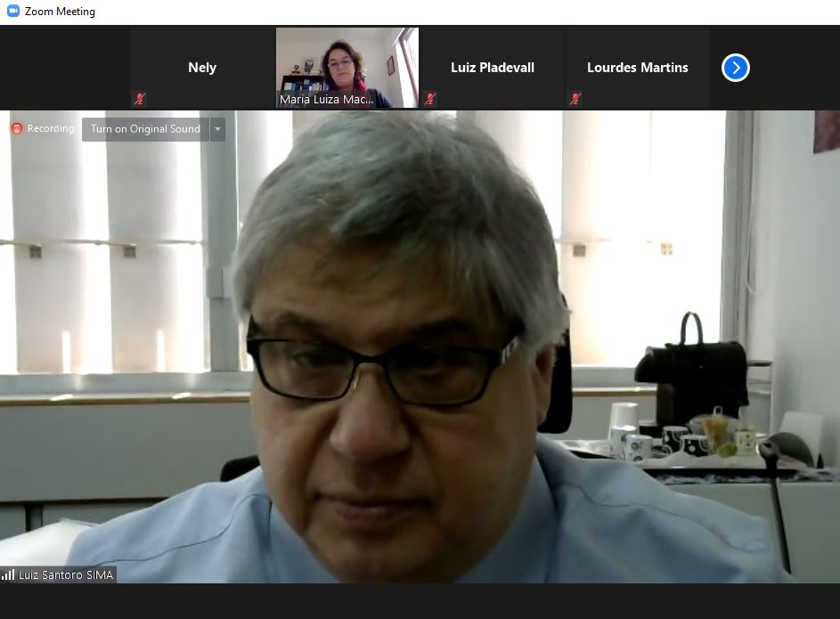Turn on Original Sound

[145, 129]
